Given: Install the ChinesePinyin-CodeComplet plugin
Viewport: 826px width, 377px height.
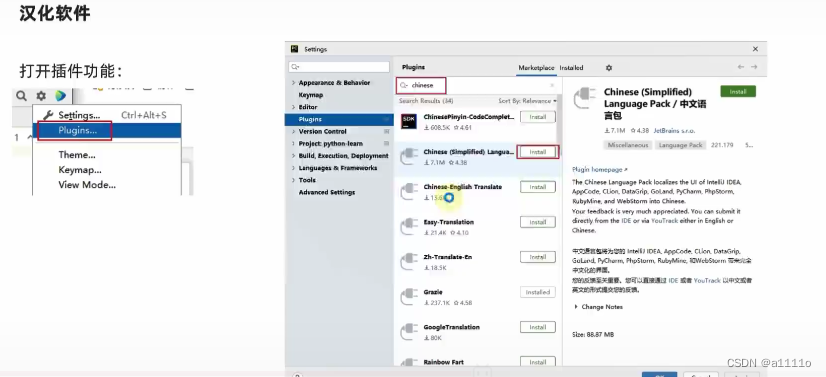Looking at the screenshot, I should click(x=538, y=117).
